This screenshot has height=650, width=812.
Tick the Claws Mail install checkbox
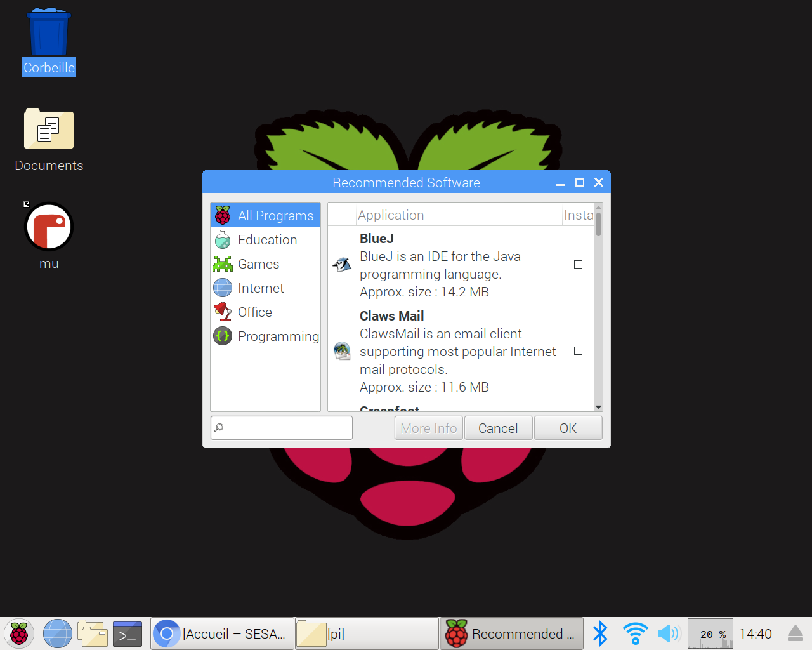tap(578, 351)
